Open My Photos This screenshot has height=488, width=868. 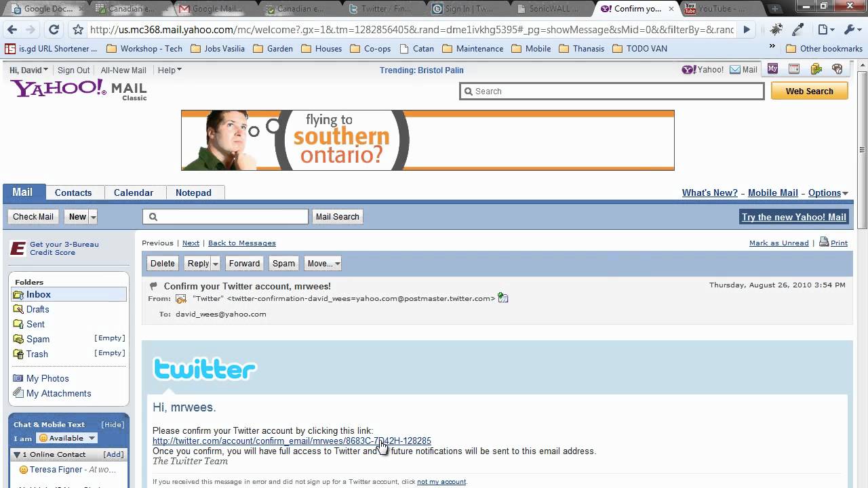click(47, 378)
